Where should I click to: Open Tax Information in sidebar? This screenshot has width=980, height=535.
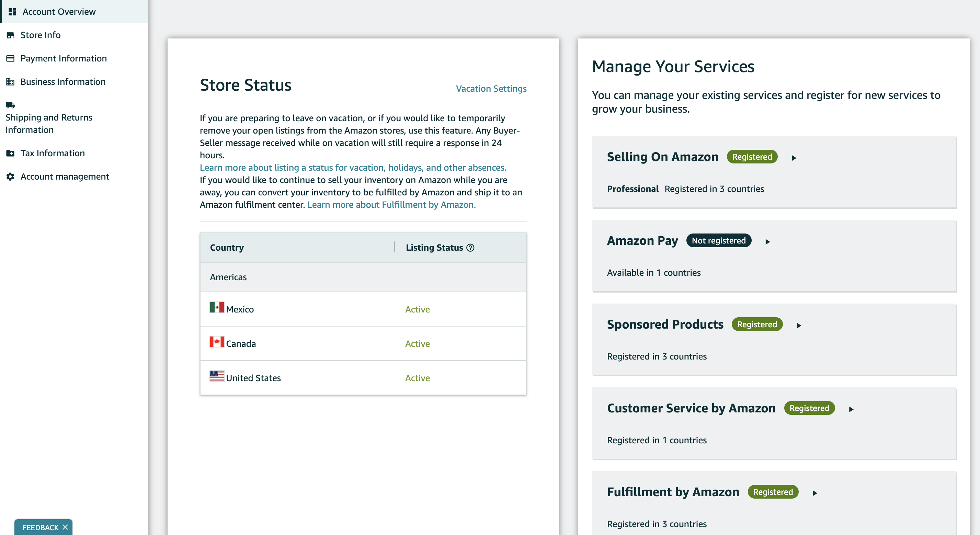pos(74,153)
